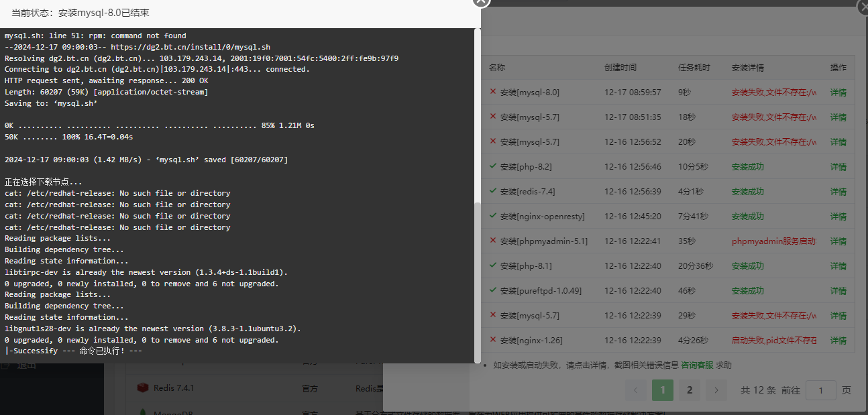Click the task name 安装[mysql-8.0]
This screenshot has width=868, height=415.
click(530, 93)
